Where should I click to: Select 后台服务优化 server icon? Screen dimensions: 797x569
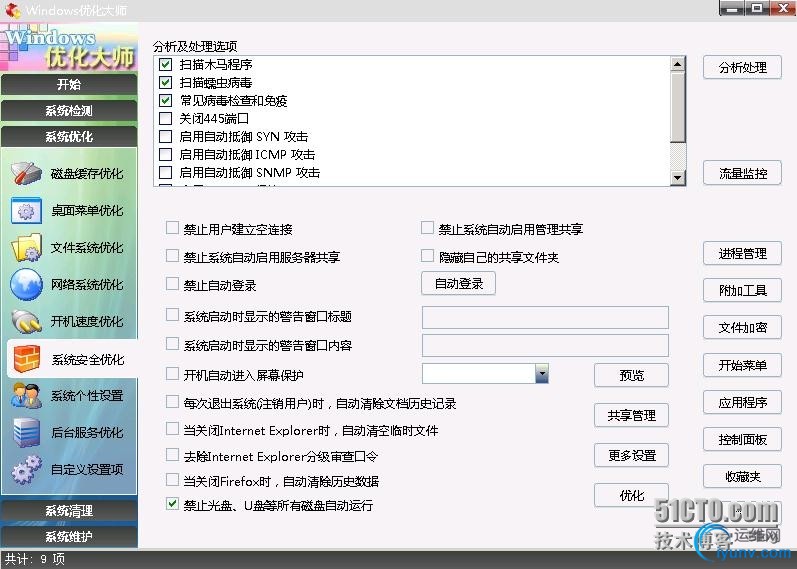[x=26, y=433]
